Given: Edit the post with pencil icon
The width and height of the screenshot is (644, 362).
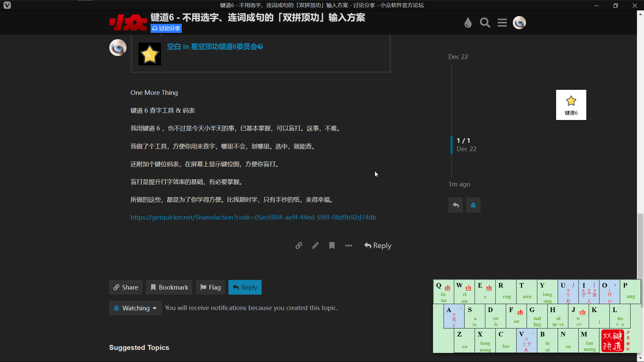Looking at the screenshot, I should pos(315,246).
